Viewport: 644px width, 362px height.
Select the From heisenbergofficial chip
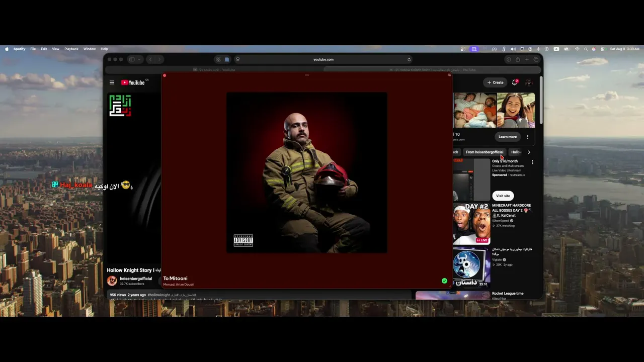coord(485,152)
